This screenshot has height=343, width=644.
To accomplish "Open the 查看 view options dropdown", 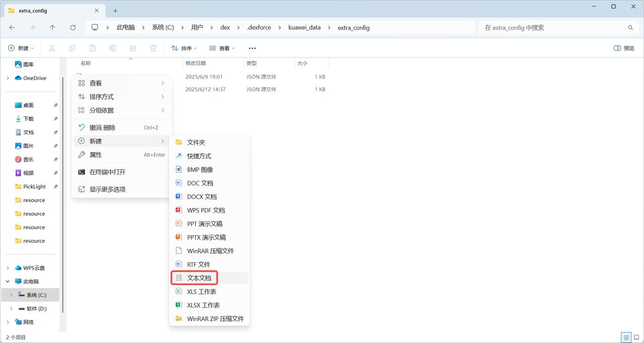I will tap(222, 48).
